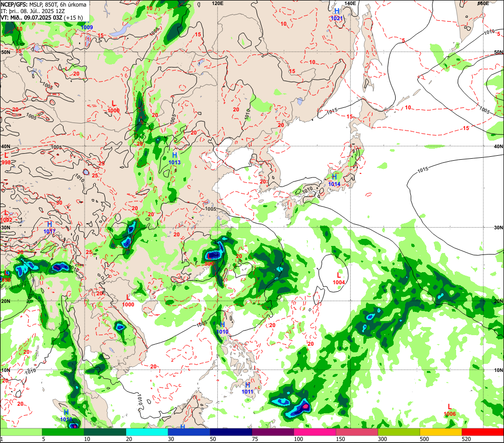Click the low pressure 996 label
504x443 pixels.
[x=209, y=263]
